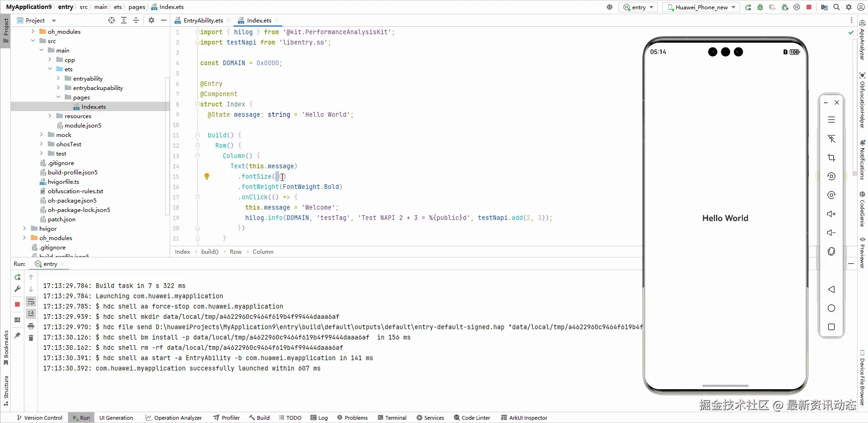Open Project panel options gear
The width and height of the screenshot is (868, 423).
[x=151, y=20]
